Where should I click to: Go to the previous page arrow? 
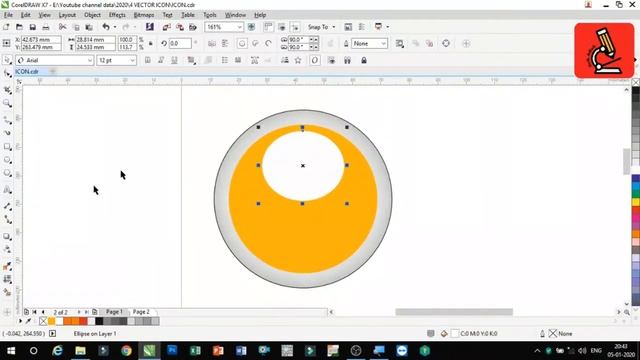click(43, 312)
